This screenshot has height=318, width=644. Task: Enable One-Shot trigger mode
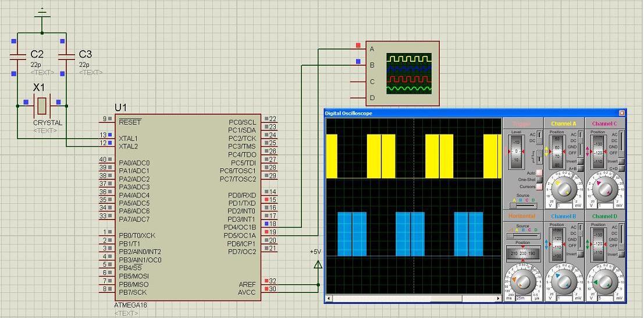coord(539,180)
